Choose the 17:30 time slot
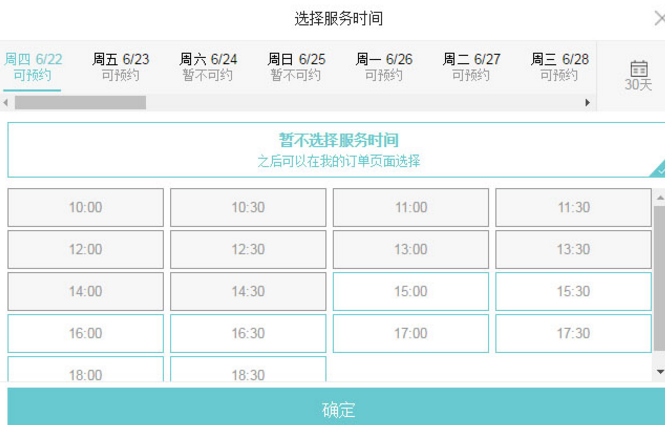This screenshot has height=425, width=665. pos(573,333)
